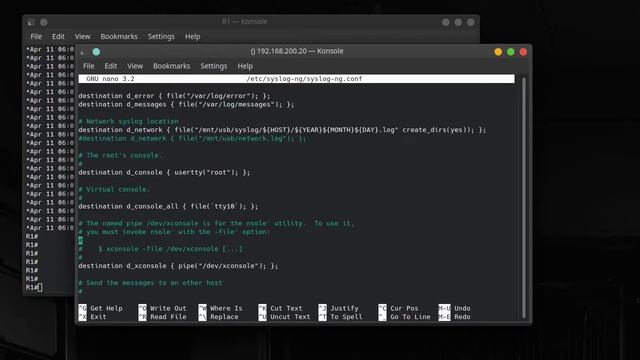Click the teal pin icon in front Konsole titlebar

[x=96, y=52]
